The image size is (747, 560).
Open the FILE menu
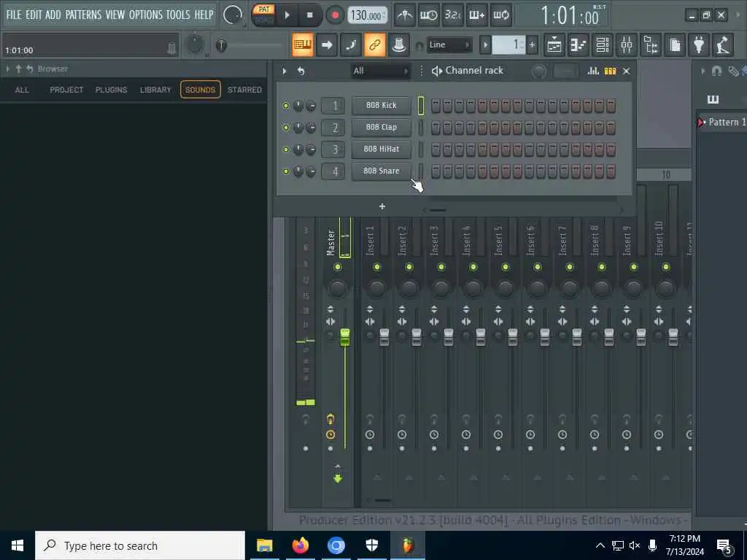click(x=14, y=15)
